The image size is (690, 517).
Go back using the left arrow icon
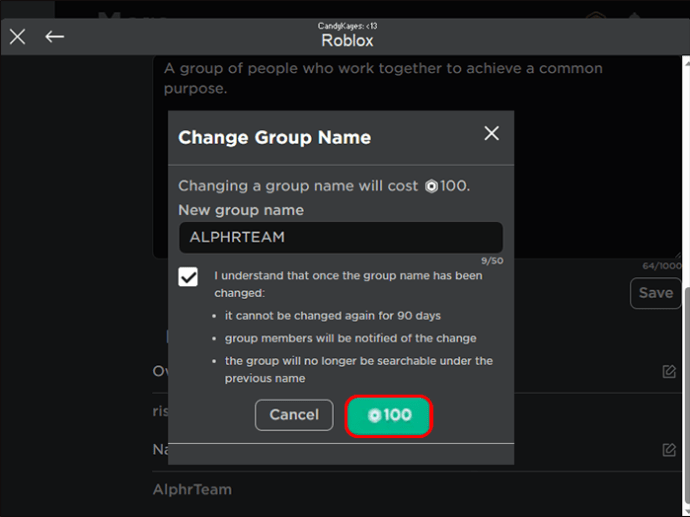55,37
